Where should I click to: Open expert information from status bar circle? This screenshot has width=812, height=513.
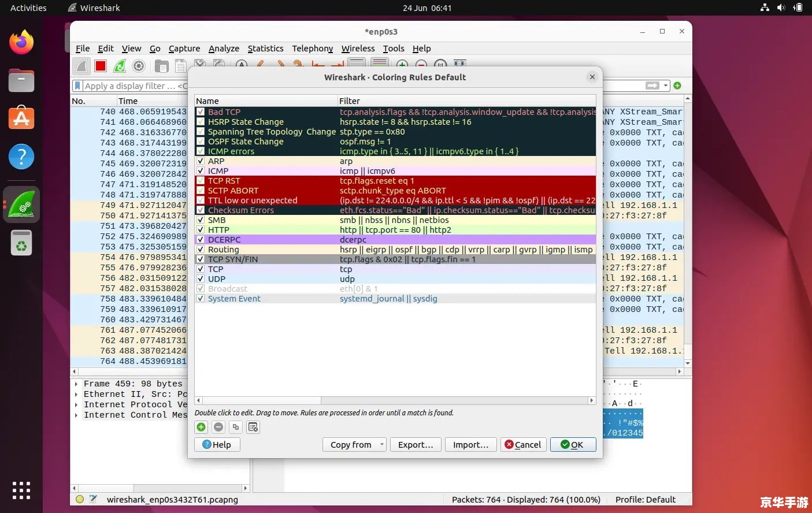(80, 499)
